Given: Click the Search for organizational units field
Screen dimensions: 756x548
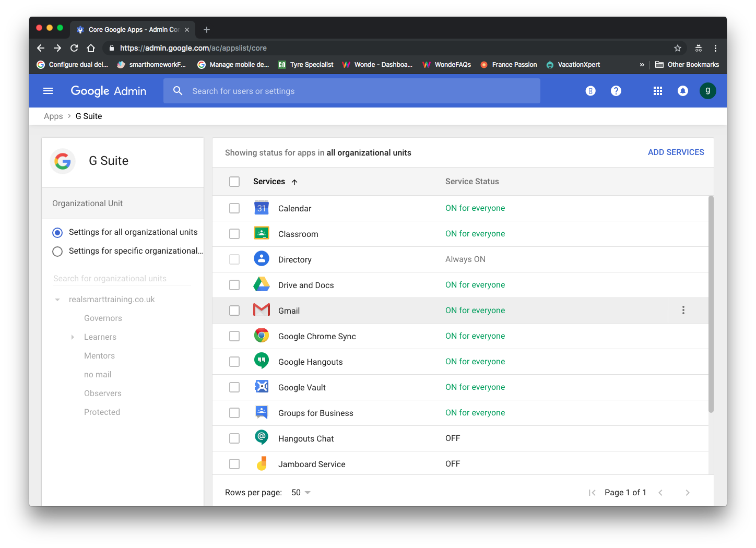Looking at the screenshot, I should (x=122, y=279).
